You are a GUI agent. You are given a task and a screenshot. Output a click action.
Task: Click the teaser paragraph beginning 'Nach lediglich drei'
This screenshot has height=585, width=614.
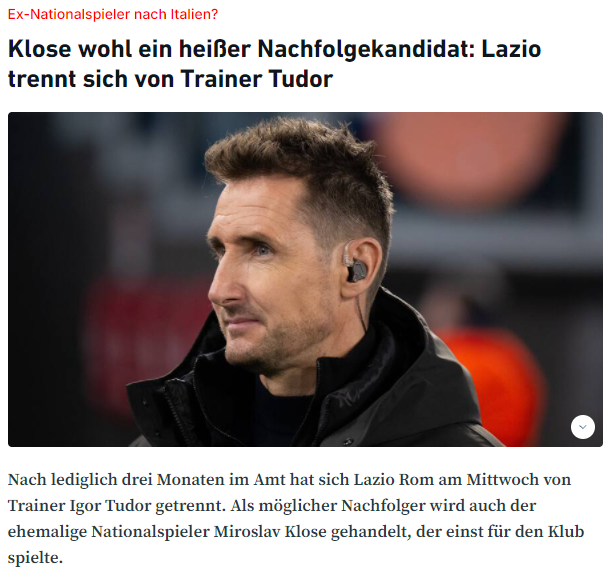(296, 518)
